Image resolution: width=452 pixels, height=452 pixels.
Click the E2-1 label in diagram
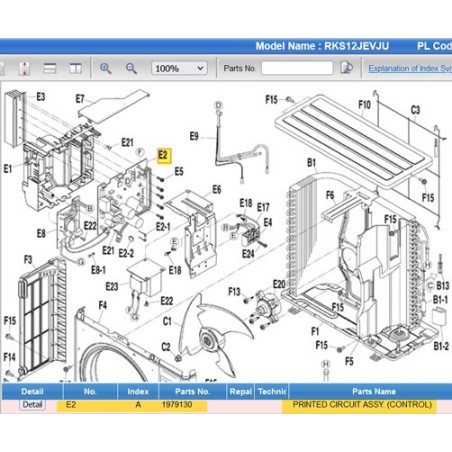click(163, 227)
